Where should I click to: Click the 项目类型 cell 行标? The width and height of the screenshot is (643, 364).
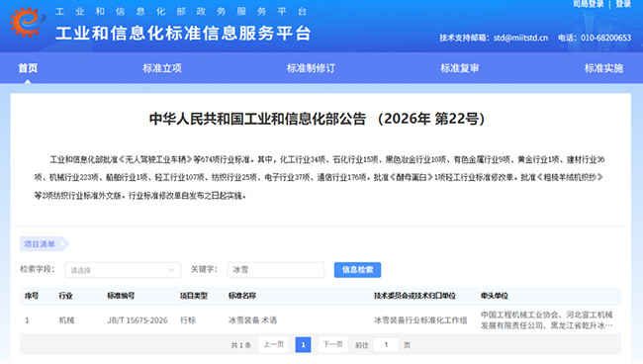point(188,320)
